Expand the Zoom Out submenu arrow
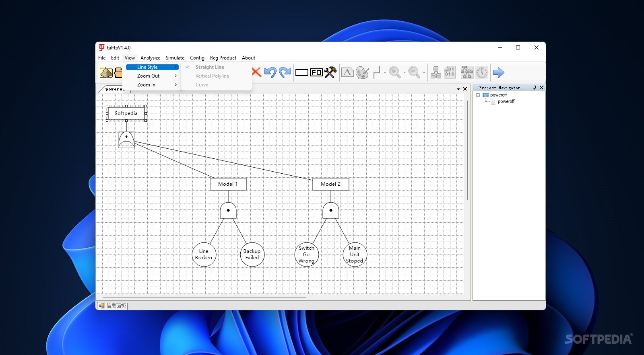The width and height of the screenshot is (644, 355). (x=176, y=76)
